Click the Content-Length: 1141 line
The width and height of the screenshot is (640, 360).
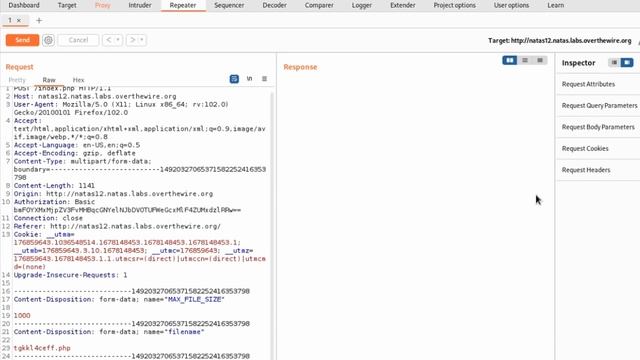click(x=54, y=186)
